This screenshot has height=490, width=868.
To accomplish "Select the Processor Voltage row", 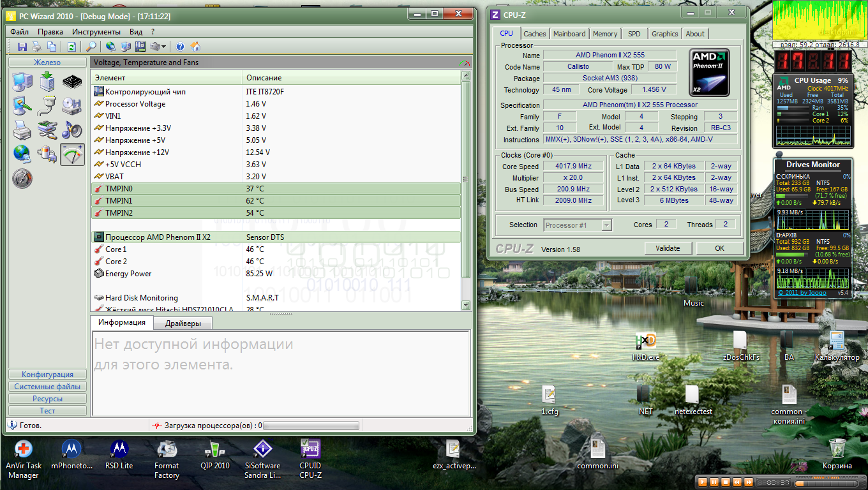I will [x=276, y=104].
